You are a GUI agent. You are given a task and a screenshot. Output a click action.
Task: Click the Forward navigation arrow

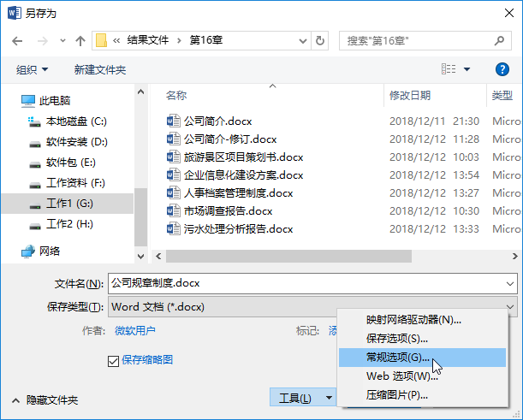[42, 41]
